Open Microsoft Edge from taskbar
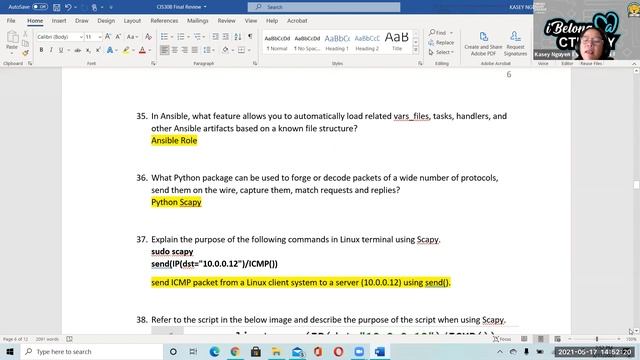This screenshot has height=360, width=640. pos(214,352)
